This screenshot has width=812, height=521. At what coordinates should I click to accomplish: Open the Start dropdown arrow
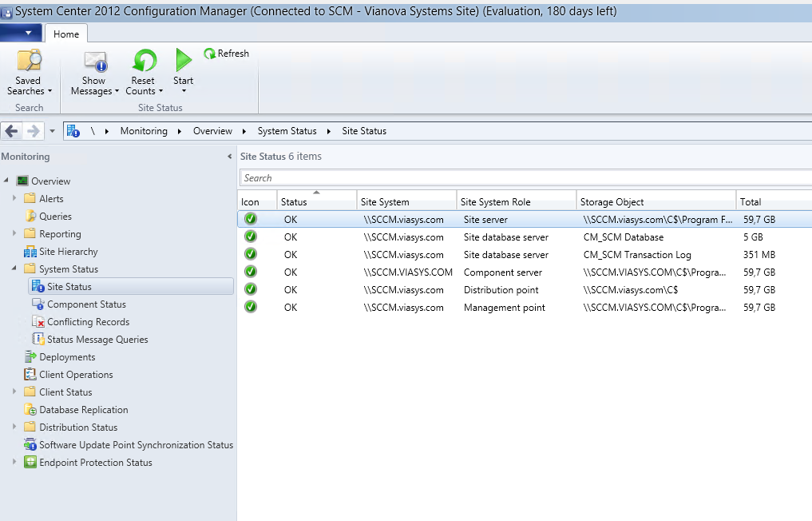pos(184,91)
